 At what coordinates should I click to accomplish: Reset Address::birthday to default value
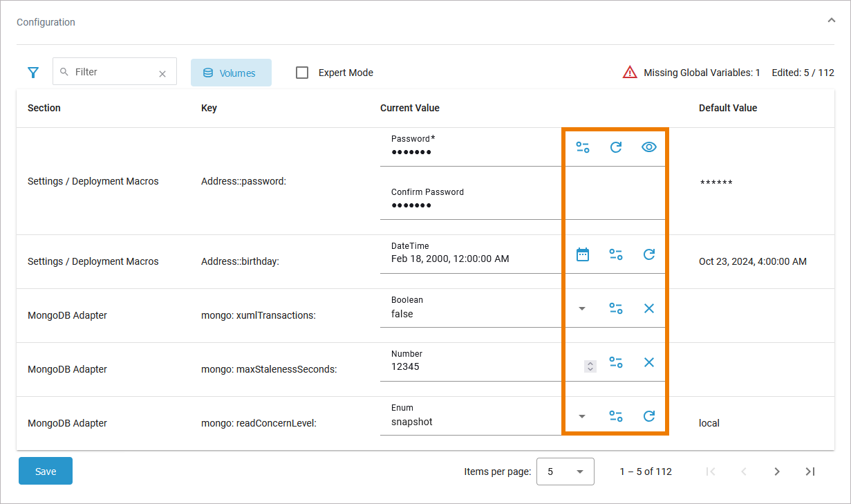tap(648, 254)
